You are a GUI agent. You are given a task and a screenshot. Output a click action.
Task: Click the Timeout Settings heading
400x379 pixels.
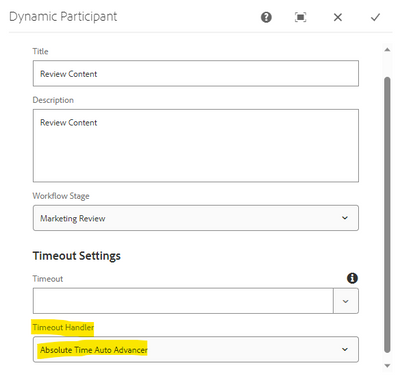tap(77, 256)
